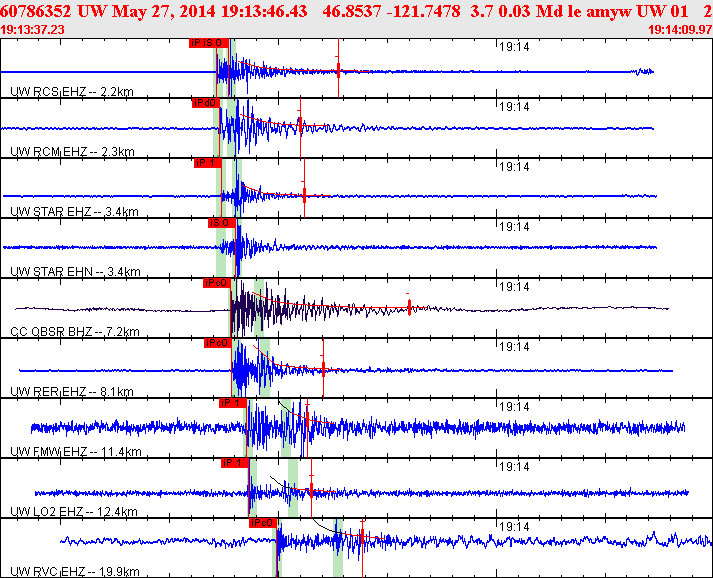Screen dimensions: 713x578
Task: Click the origin time 19:13:46.43 in header
Action: (264, 11)
